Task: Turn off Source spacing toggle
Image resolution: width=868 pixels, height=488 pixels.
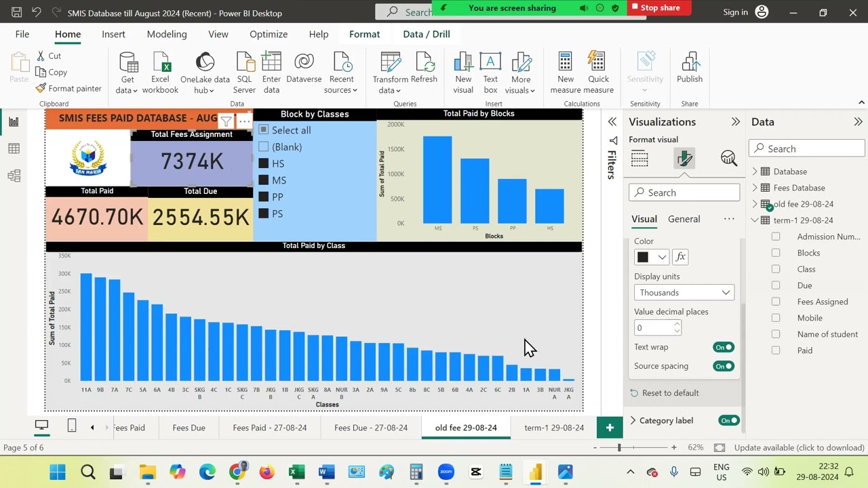Action: tap(724, 366)
